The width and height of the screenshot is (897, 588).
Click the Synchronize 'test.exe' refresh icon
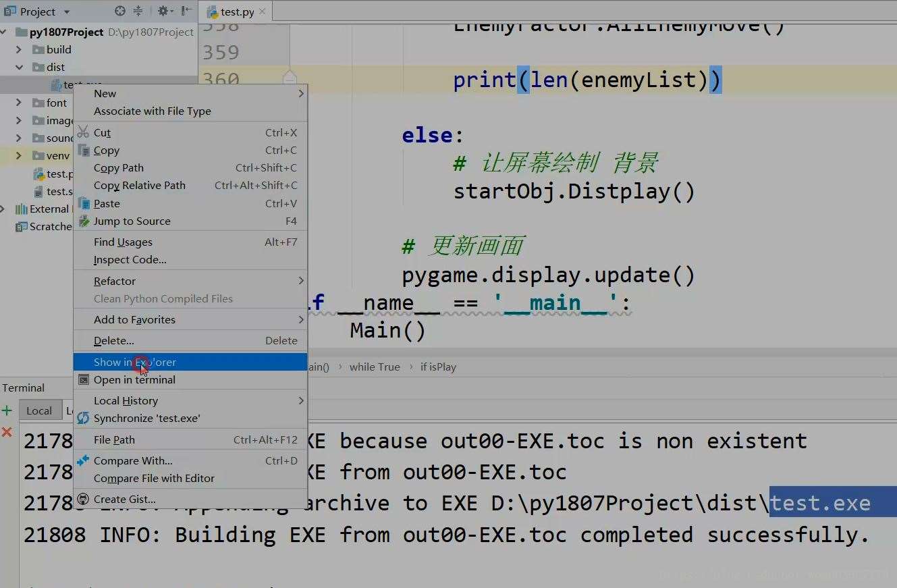pyautogui.click(x=82, y=418)
